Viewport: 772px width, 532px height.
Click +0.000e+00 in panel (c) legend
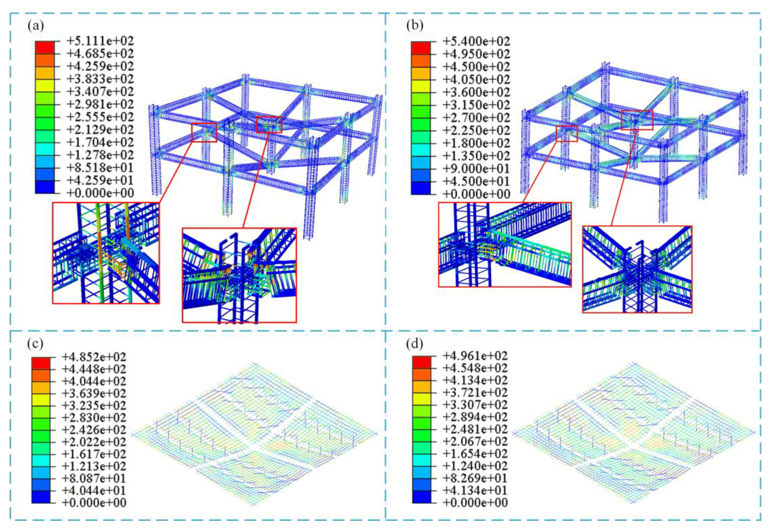[x=94, y=503]
